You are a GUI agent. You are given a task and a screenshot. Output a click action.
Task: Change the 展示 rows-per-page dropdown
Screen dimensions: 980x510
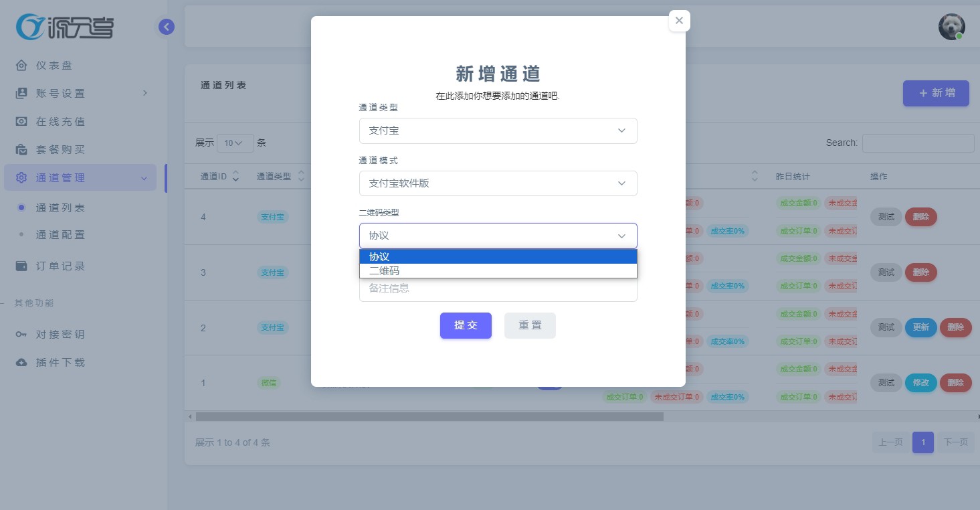click(x=235, y=143)
